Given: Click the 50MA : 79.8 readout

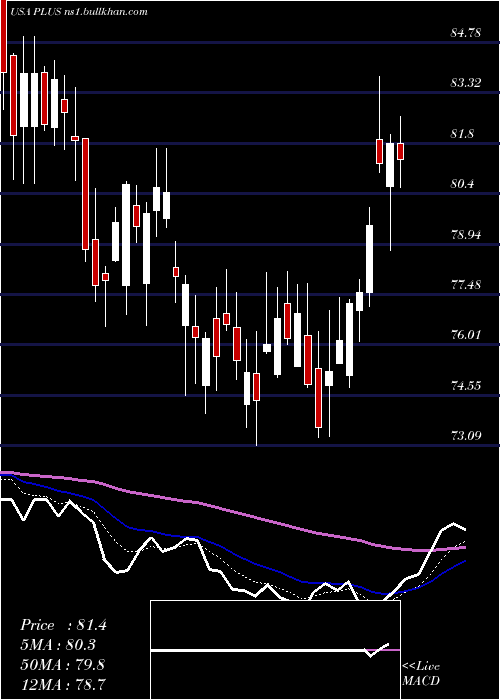Looking at the screenshot, I should tap(63, 665).
